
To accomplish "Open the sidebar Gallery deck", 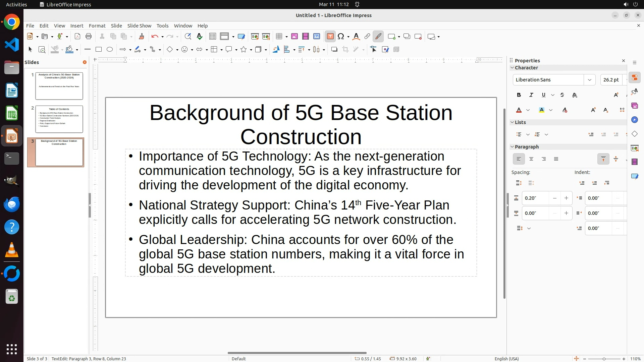I will pyautogui.click(x=635, y=106).
